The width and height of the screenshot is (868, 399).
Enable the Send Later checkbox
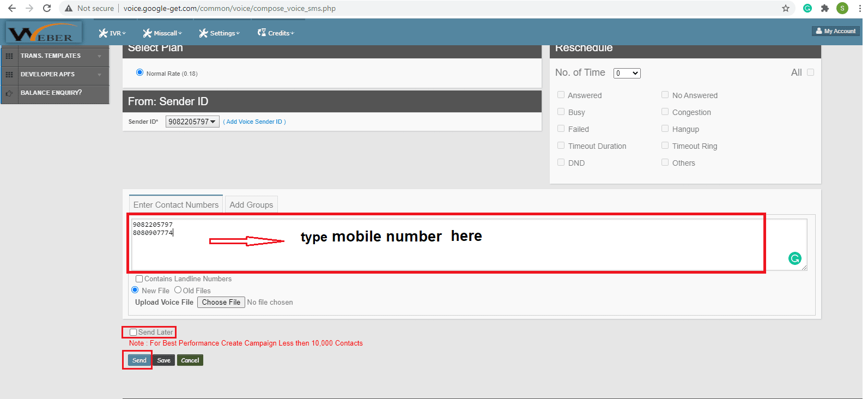[x=133, y=332]
